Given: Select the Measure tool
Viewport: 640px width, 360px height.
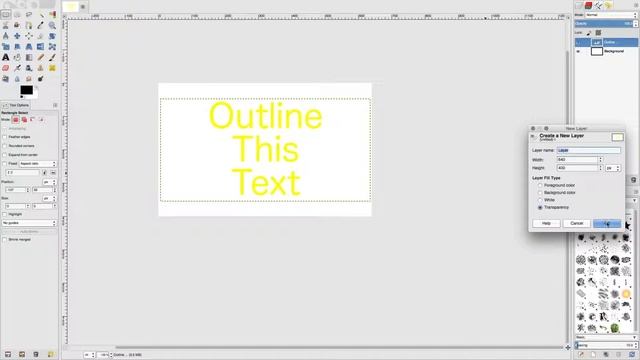Looking at the screenshot, I should click(6, 36).
